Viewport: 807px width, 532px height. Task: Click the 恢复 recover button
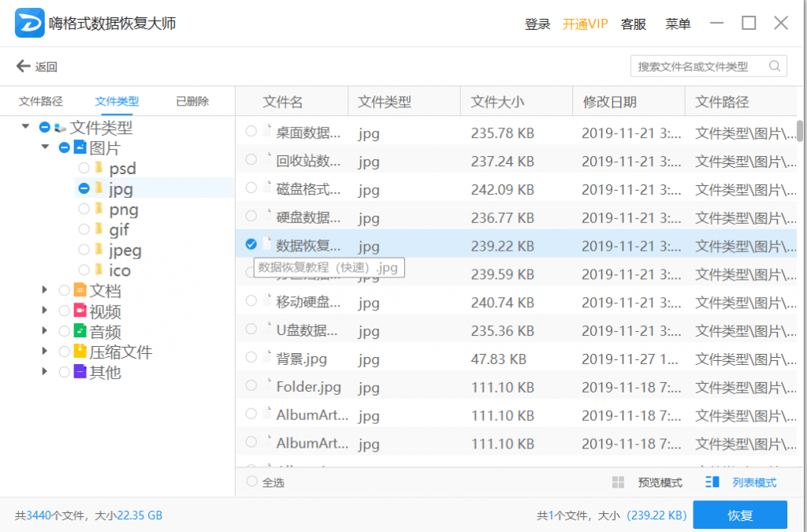tap(740, 515)
